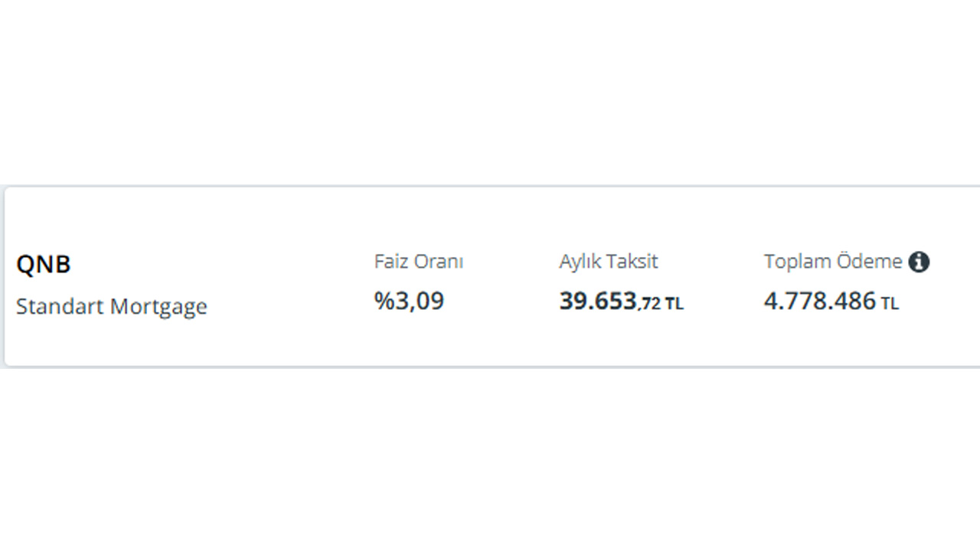Click the TL unit after 39.653,72

point(674,304)
